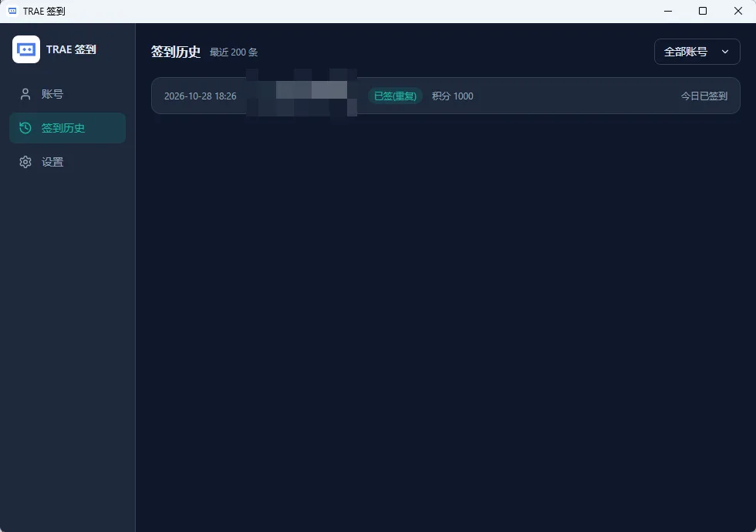This screenshot has height=532, width=756.
Task: Open the 设置 page
Action: point(68,162)
